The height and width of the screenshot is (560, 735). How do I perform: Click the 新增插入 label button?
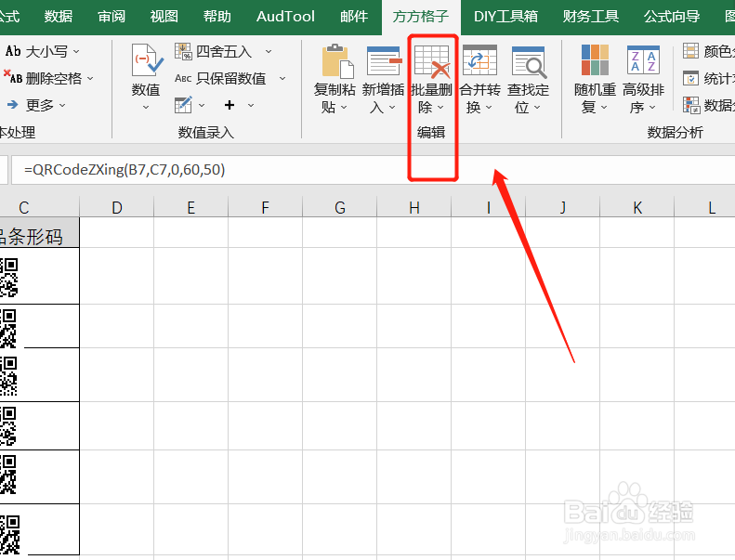point(383,98)
